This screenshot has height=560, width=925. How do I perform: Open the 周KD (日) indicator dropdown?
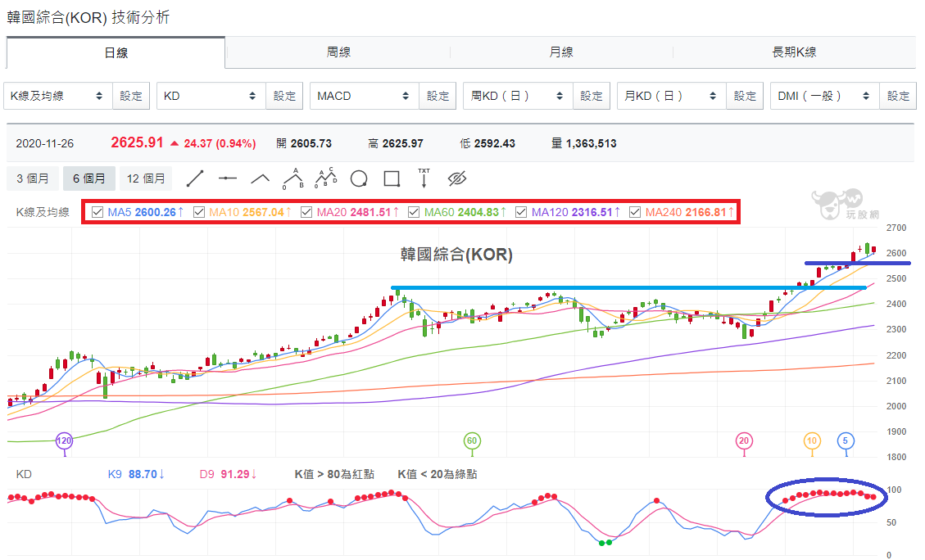[x=518, y=96]
